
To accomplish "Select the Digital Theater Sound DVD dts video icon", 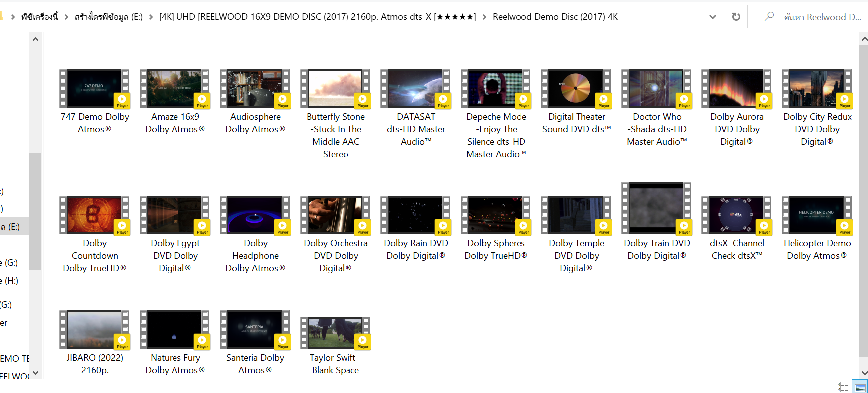I will (576, 89).
